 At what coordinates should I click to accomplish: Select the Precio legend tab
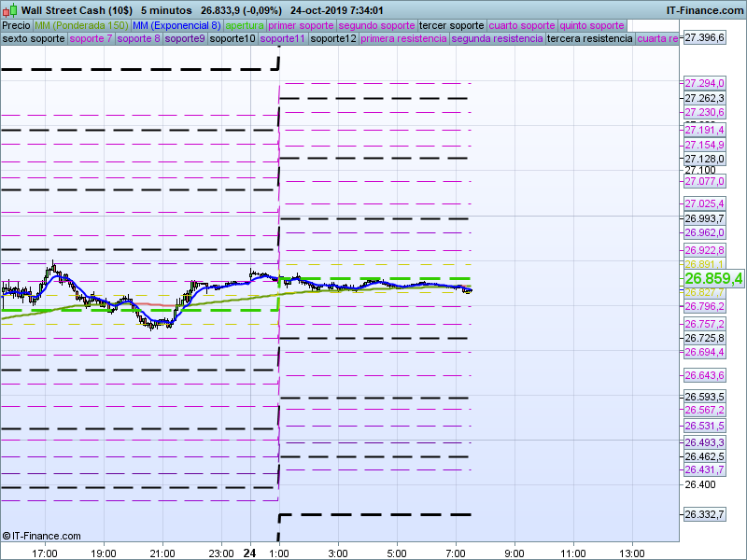point(16,25)
